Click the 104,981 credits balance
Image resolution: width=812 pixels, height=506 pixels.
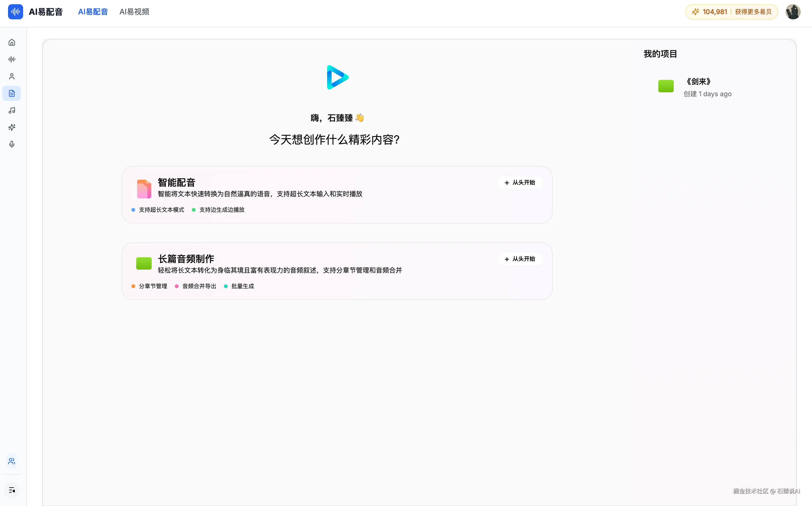pyautogui.click(x=715, y=12)
